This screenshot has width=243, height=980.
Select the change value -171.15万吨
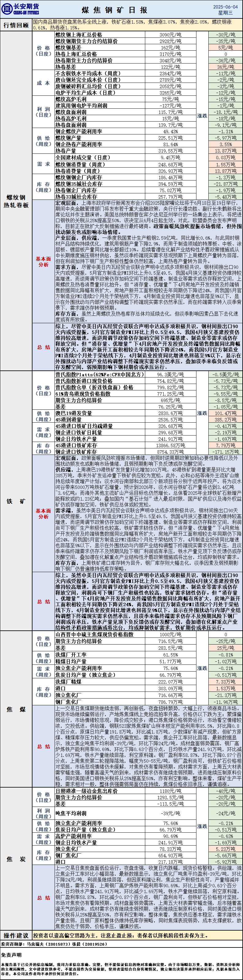(226, 452)
